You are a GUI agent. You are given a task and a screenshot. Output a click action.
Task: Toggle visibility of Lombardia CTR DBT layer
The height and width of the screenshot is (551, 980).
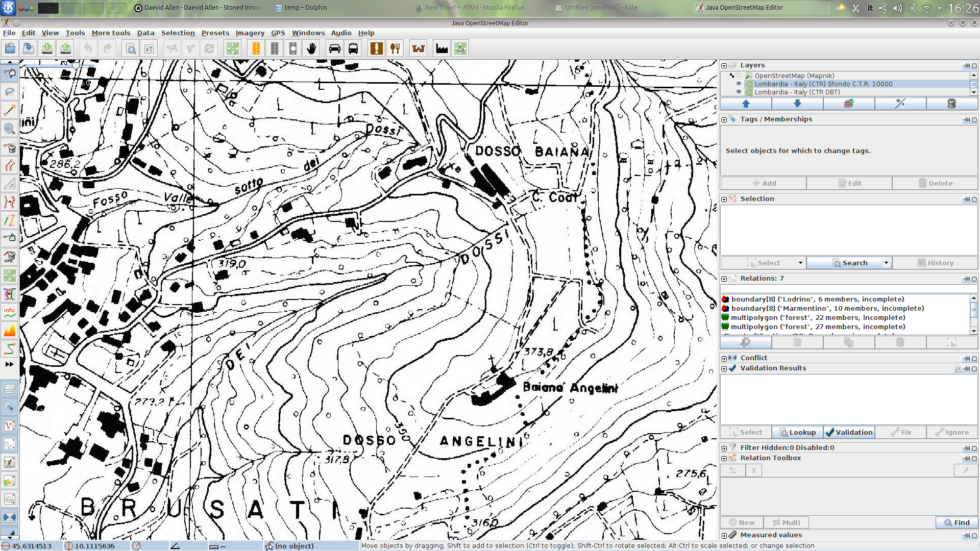pyautogui.click(x=738, y=92)
